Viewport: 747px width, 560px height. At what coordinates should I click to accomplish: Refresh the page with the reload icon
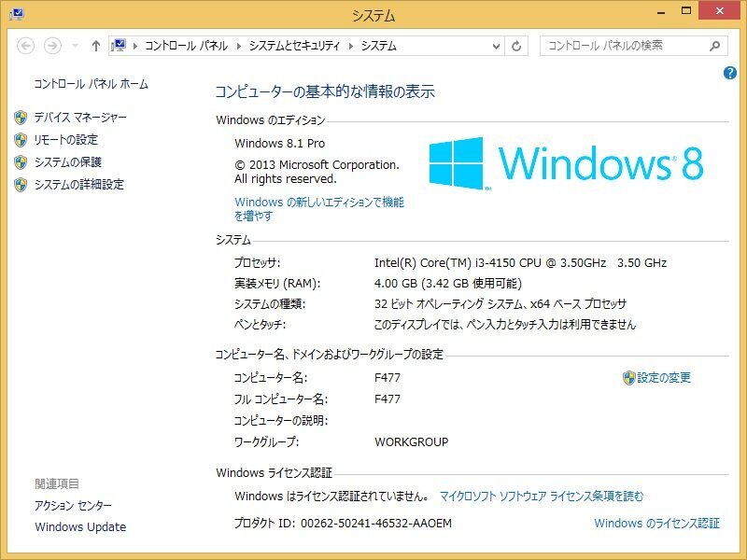(516, 46)
